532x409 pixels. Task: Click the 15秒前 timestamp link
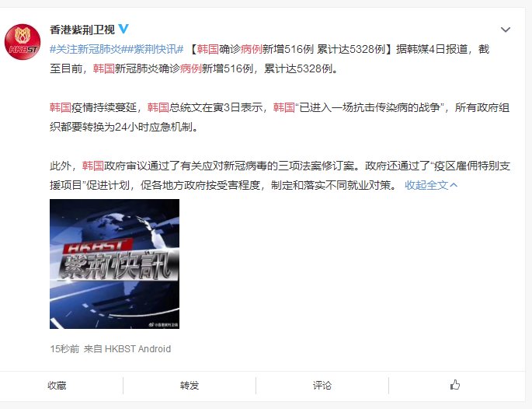(64, 349)
